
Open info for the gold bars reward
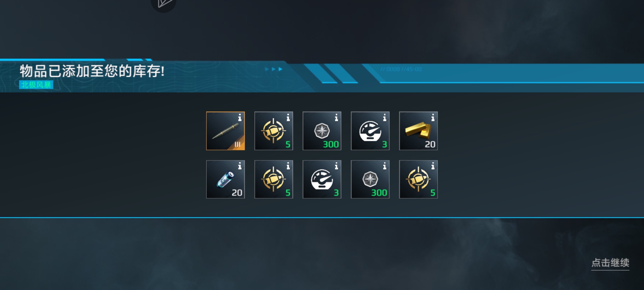tap(432, 118)
